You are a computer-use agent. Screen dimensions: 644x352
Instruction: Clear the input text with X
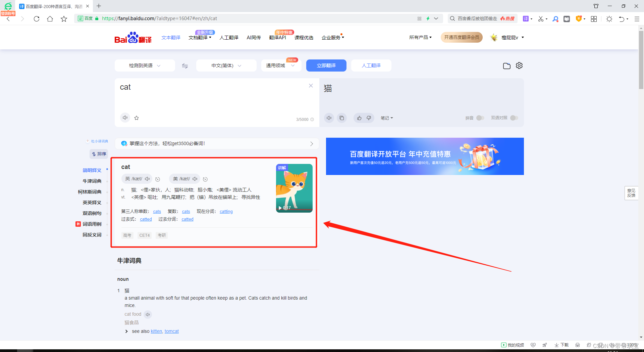[x=311, y=86]
